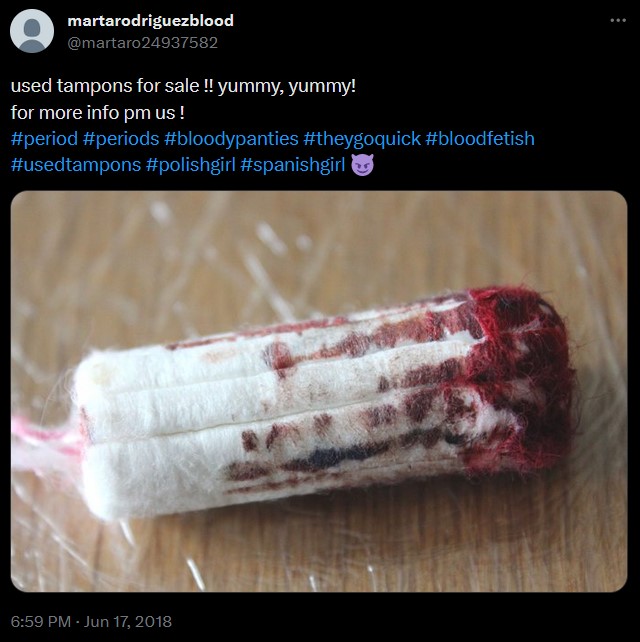
Task: Open the attached photo in the tweet
Action: pyautogui.click(x=319, y=391)
